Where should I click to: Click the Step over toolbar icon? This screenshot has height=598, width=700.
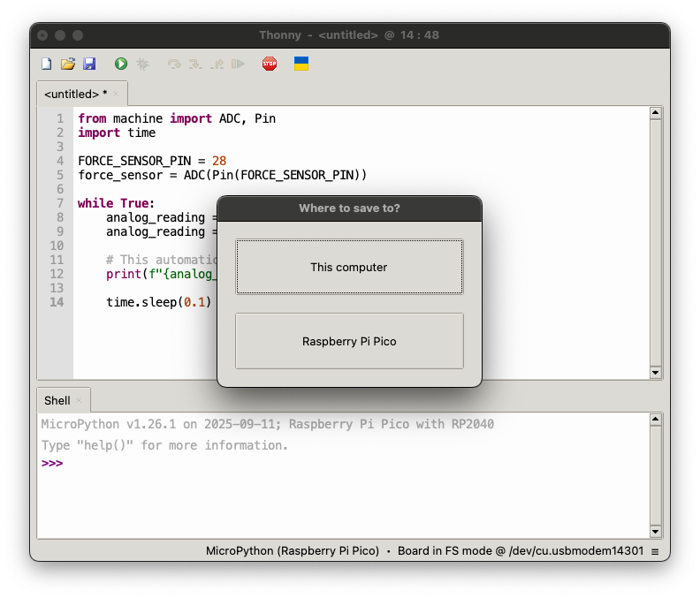click(x=174, y=64)
